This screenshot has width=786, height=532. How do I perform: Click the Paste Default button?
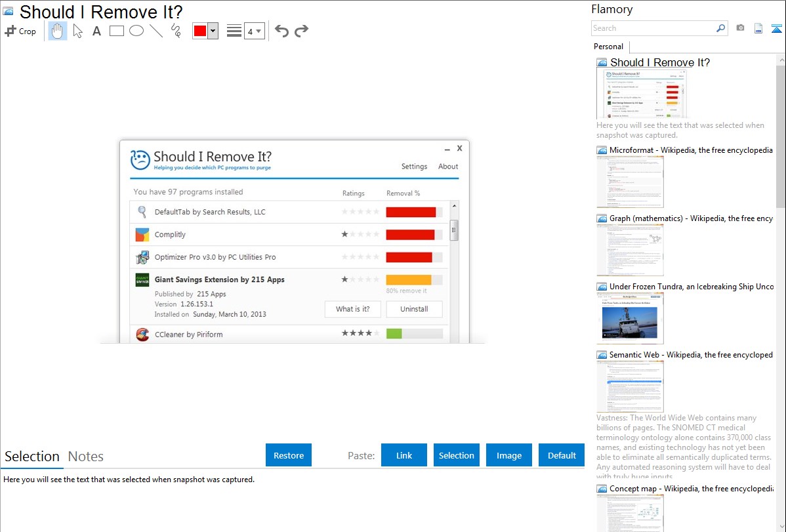[x=562, y=455]
